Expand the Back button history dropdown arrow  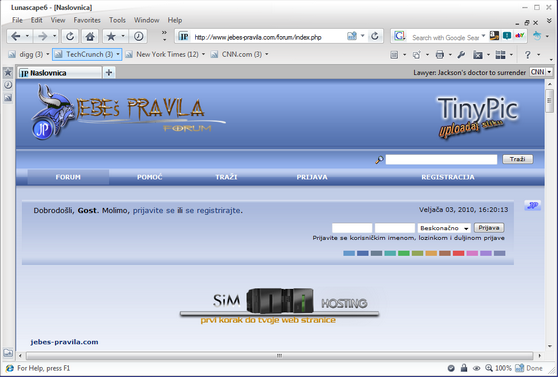[x=27, y=36]
